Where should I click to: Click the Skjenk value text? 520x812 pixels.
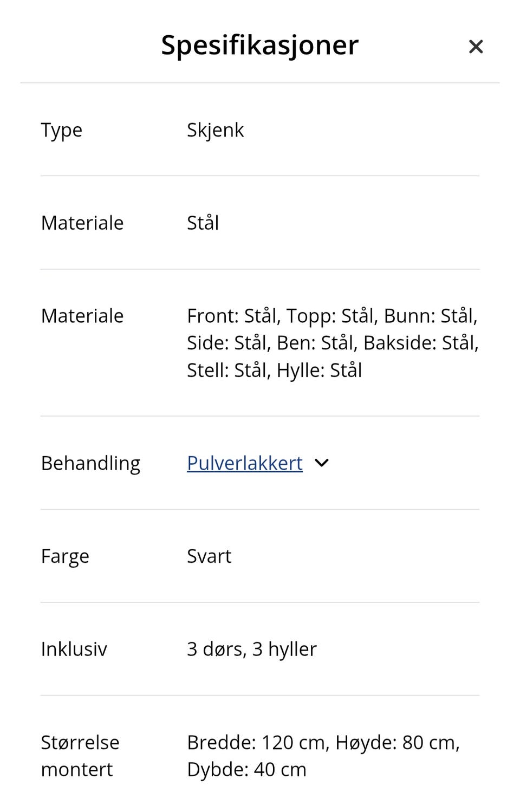(215, 130)
